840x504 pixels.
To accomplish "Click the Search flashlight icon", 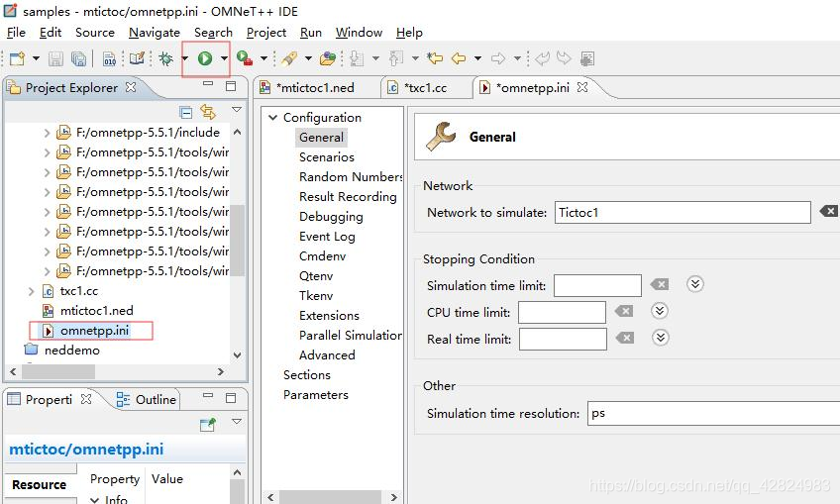I will pos(289,58).
